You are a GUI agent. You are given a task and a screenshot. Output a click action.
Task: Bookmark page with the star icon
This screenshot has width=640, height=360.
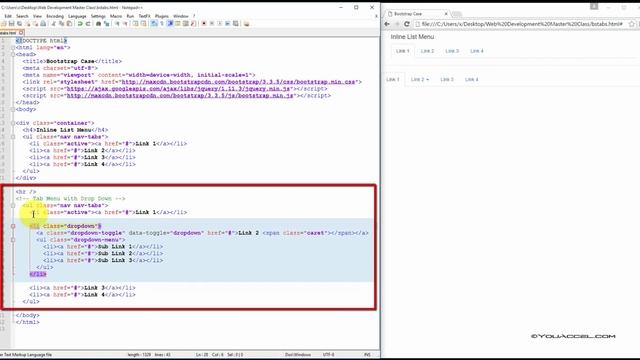pyautogui.click(x=631, y=24)
